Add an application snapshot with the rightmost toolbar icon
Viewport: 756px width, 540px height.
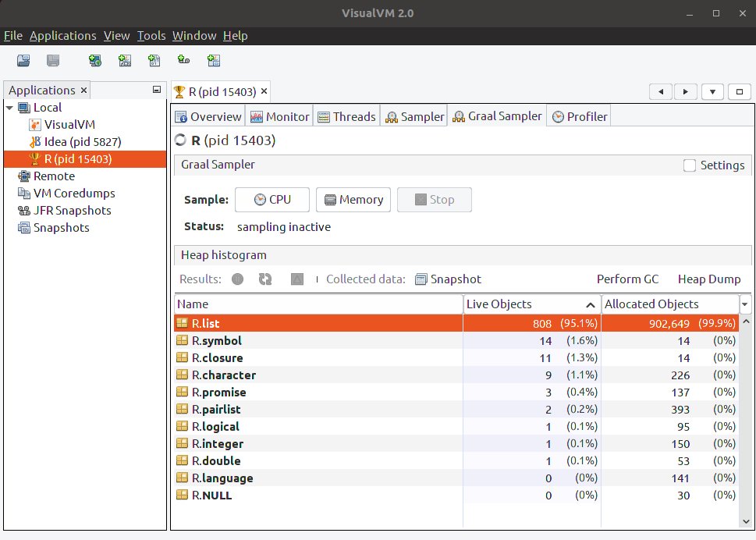point(214,60)
